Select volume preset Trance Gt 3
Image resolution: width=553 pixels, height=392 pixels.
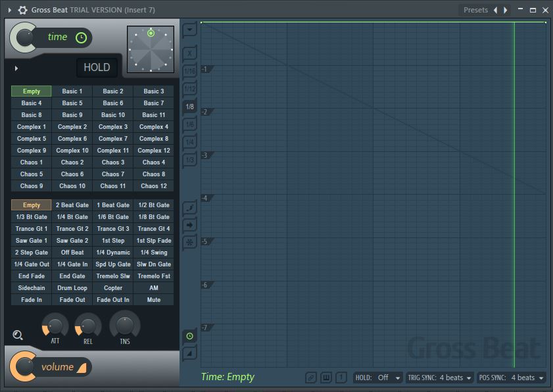113,229
